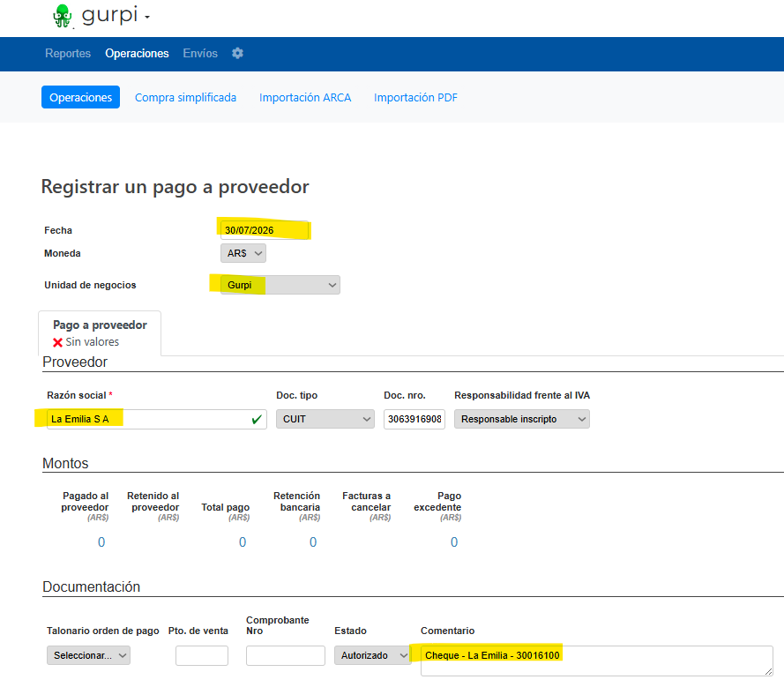Click the Razón social input field
Viewport: 784px width, 687px height.
click(x=156, y=419)
